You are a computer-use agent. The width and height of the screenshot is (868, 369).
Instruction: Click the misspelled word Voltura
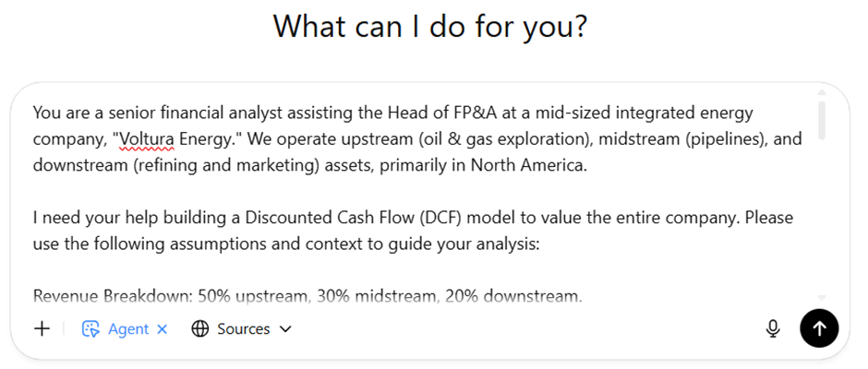pos(147,139)
